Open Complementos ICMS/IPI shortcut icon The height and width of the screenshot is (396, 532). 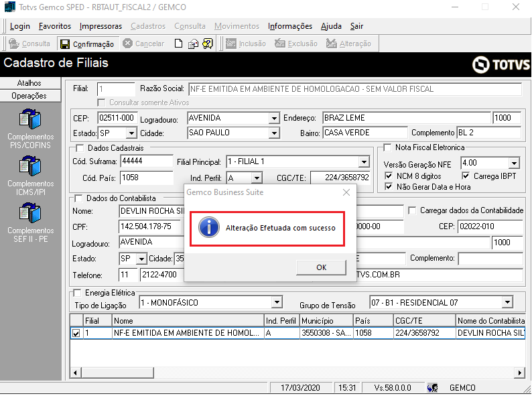click(x=30, y=166)
